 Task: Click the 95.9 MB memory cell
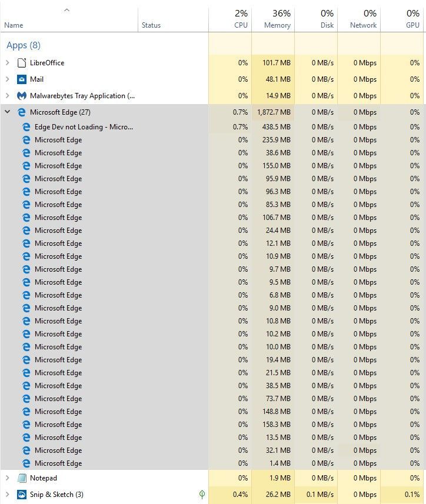point(273,179)
